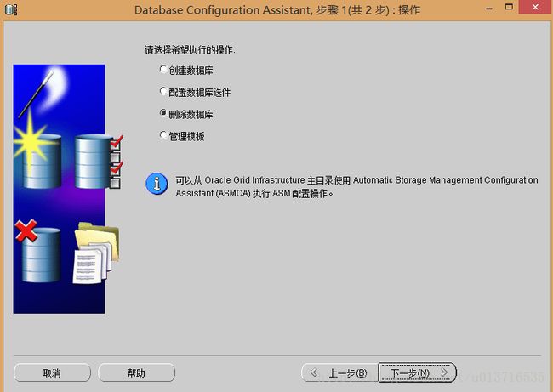Go back with 上一步(B) button
The height and width of the screenshot is (392, 553).
pyautogui.click(x=339, y=372)
